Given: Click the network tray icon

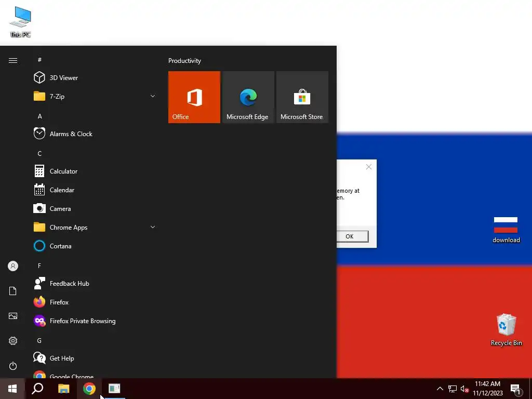Looking at the screenshot, I should pos(453,389).
